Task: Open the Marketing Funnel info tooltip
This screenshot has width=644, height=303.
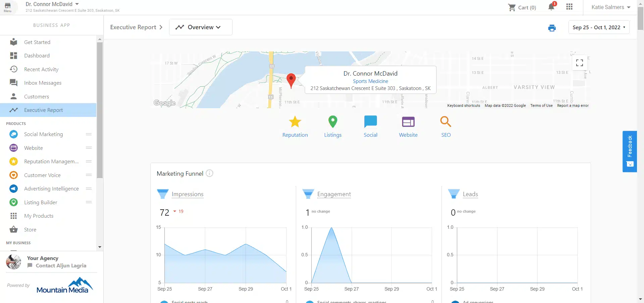Action: [209, 173]
